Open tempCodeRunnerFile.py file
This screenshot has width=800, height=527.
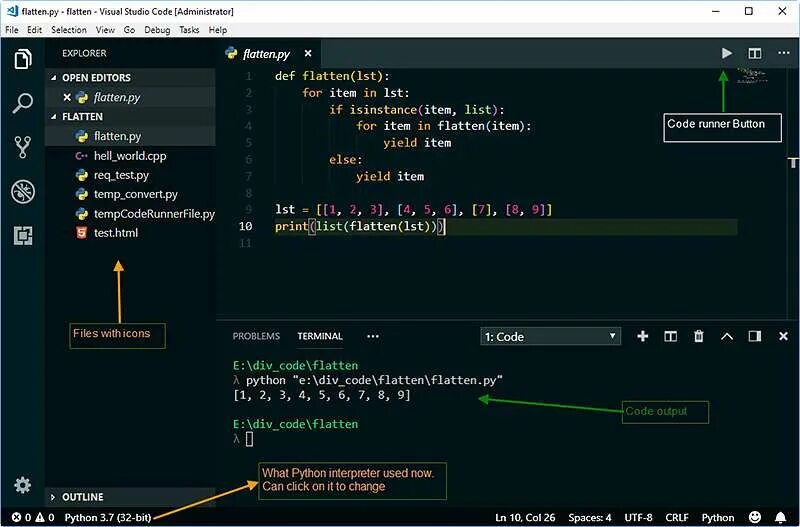131,214
